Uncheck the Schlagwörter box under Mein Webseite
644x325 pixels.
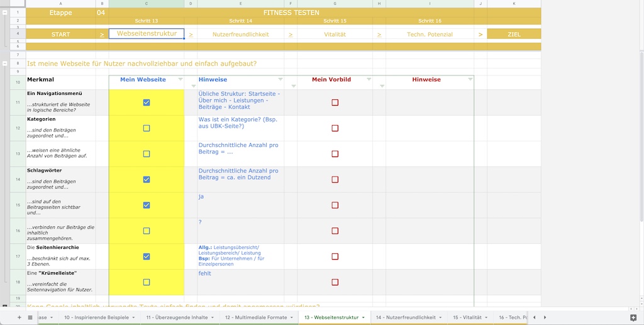click(146, 179)
